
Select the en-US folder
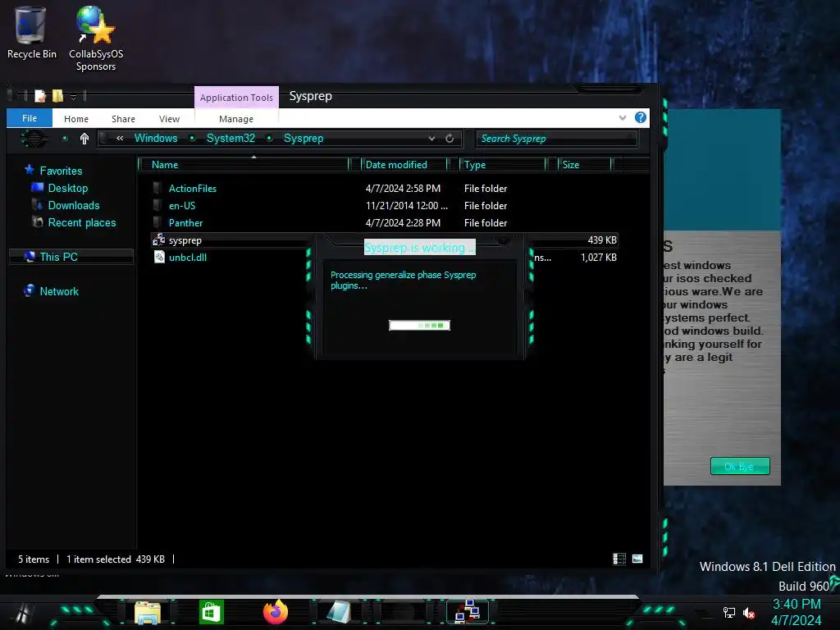pyautogui.click(x=182, y=206)
